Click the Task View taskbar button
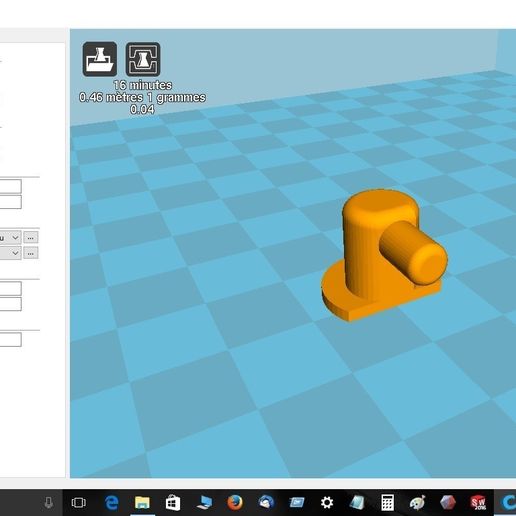The width and height of the screenshot is (516, 516). (79, 503)
